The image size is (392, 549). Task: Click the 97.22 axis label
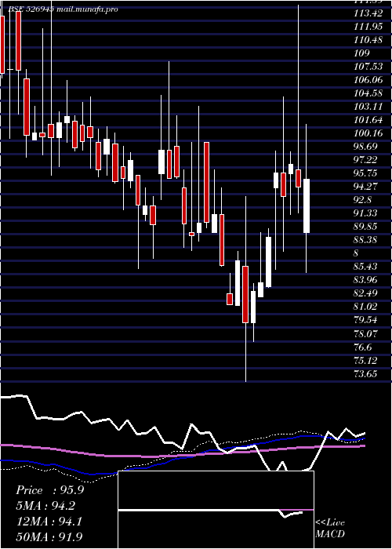[x=365, y=160]
